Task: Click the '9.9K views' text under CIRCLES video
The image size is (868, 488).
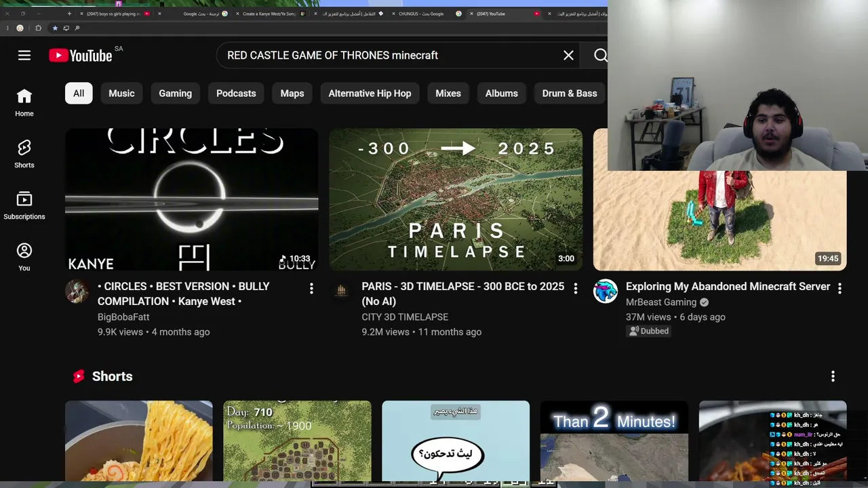Action: [120, 332]
